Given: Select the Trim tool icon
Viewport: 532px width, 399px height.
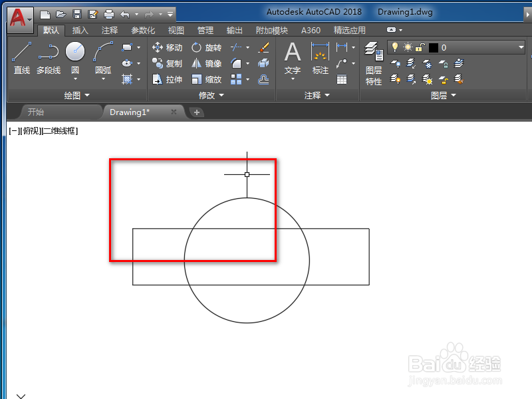Looking at the screenshot, I should [x=236, y=47].
